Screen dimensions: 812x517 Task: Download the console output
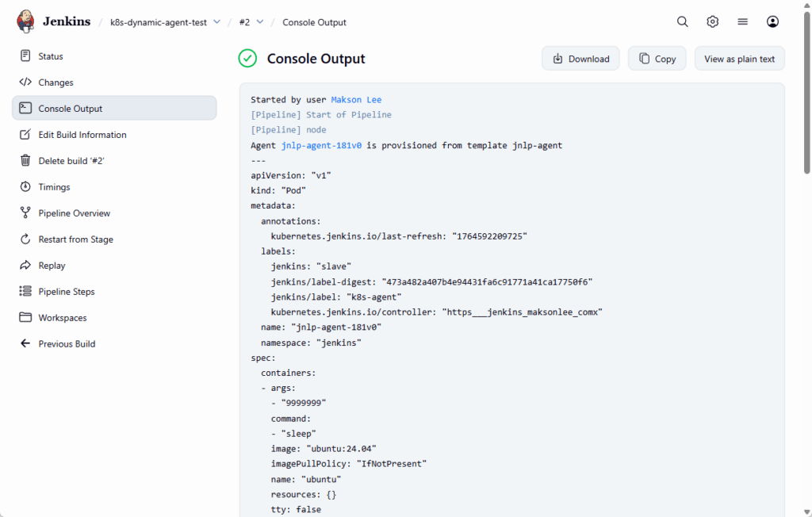click(580, 59)
